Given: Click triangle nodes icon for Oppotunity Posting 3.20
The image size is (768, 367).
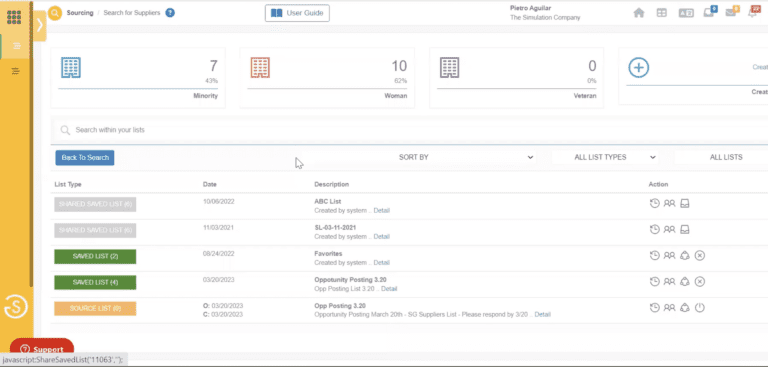Looking at the screenshot, I should [685, 281].
